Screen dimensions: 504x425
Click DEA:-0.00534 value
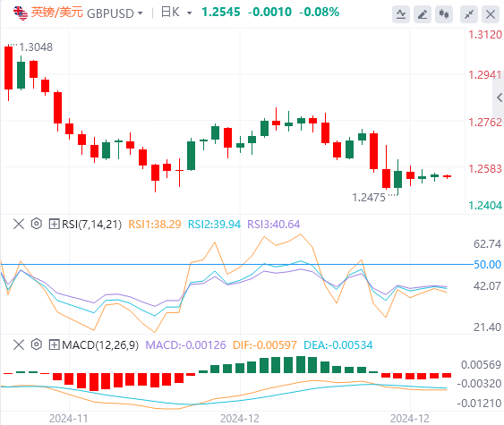[338, 345]
